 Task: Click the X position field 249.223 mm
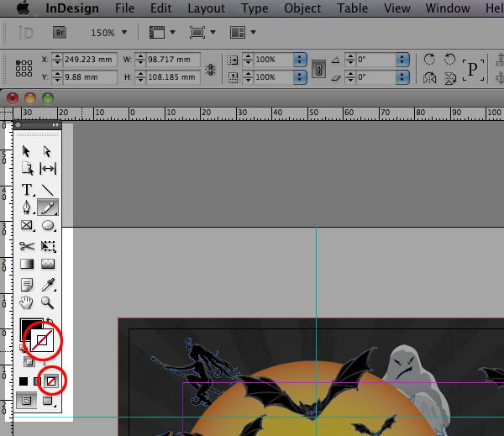point(90,60)
